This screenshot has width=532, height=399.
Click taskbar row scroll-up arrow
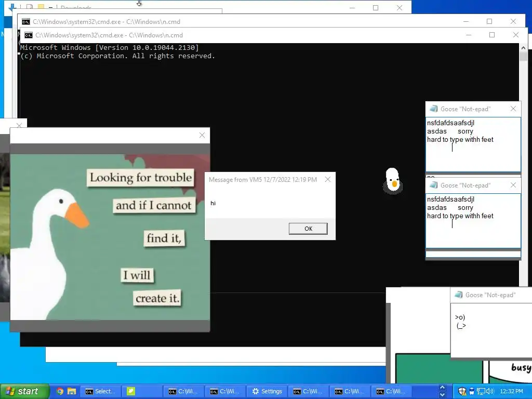point(442,388)
